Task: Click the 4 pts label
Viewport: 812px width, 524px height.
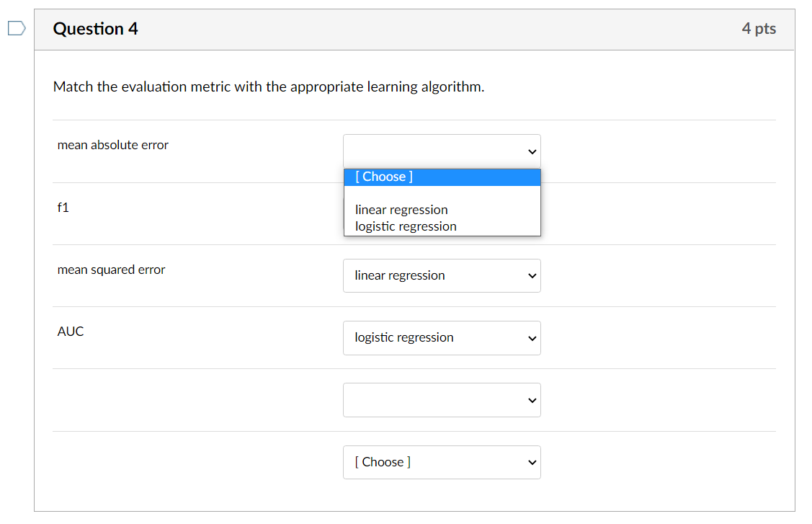Action: tap(759, 29)
